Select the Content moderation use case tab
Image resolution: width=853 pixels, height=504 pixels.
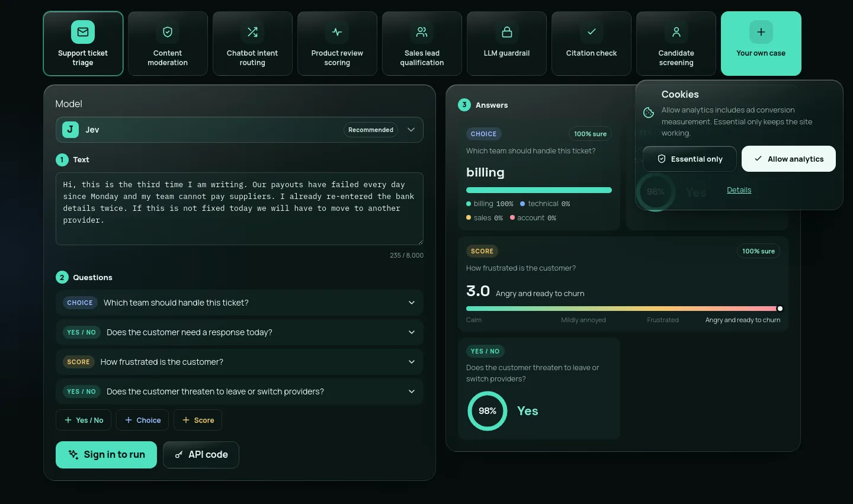coord(168,43)
